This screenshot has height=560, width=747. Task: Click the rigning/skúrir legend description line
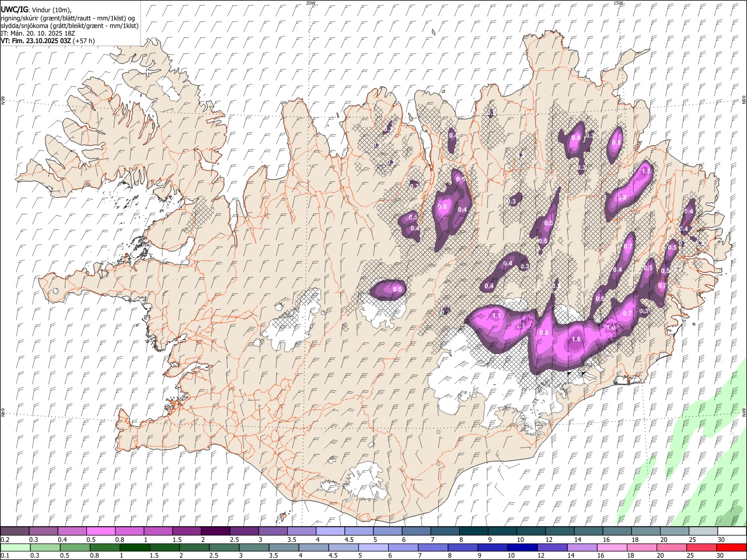coord(67,18)
